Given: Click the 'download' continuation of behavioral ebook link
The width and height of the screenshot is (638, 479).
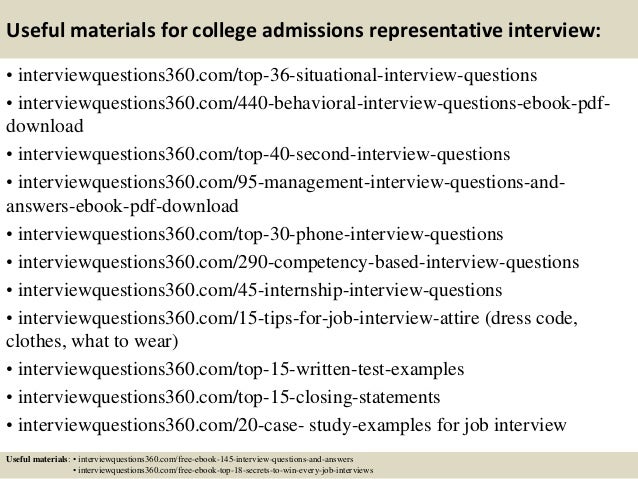Looking at the screenshot, I should 45,126.
